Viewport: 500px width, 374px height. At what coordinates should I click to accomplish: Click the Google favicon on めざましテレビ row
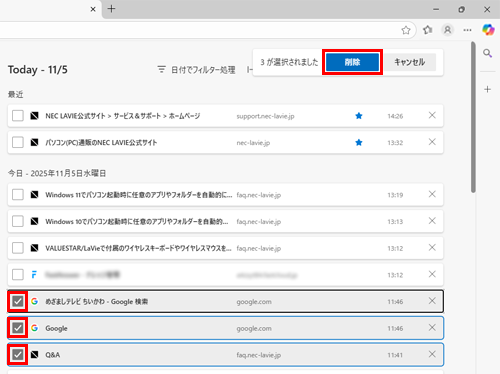click(x=34, y=301)
